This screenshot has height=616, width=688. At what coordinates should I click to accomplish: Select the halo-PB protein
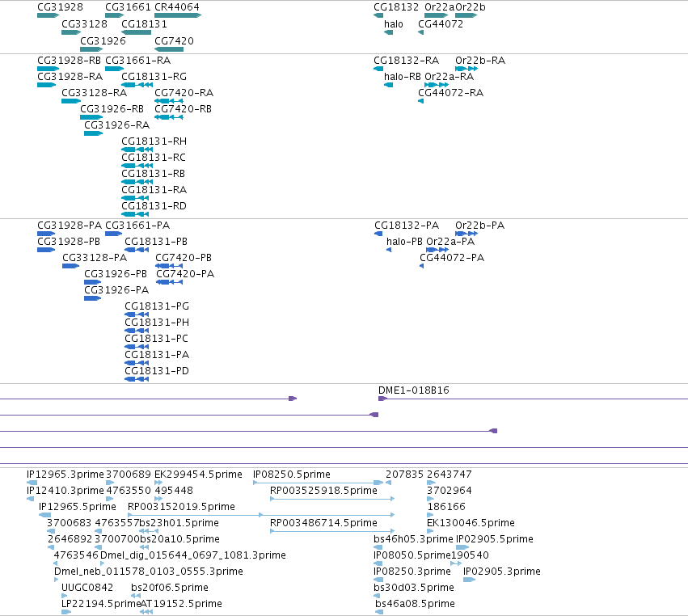[x=389, y=250]
